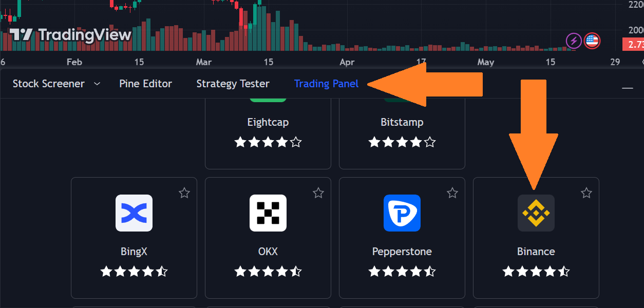Click the fifth rating star under OKX
The width and height of the screenshot is (644, 308).
point(296,271)
